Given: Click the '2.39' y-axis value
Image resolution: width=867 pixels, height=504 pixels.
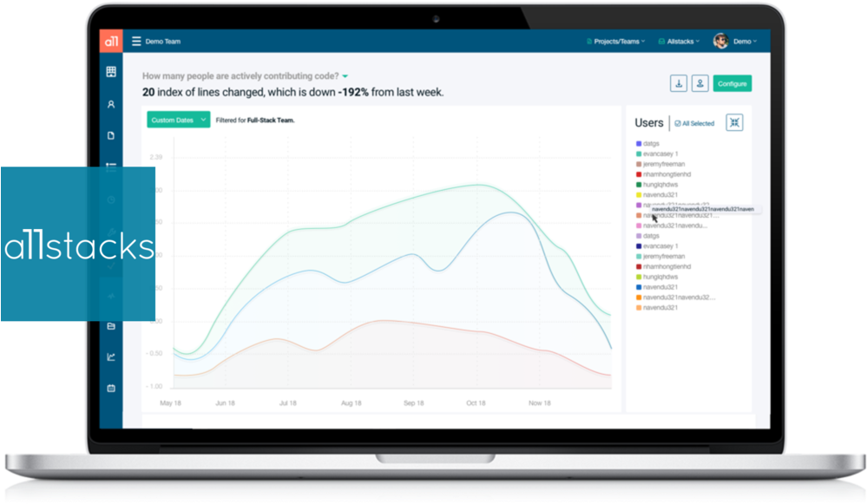Looking at the screenshot, I should (156, 157).
